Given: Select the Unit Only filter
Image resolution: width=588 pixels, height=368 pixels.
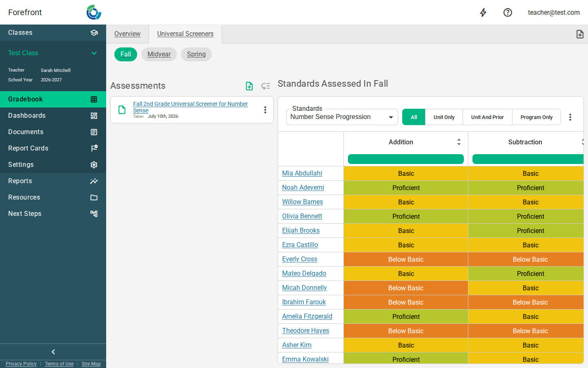Looking at the screenshot, I should pyautogui.click(x=444, y=117).
